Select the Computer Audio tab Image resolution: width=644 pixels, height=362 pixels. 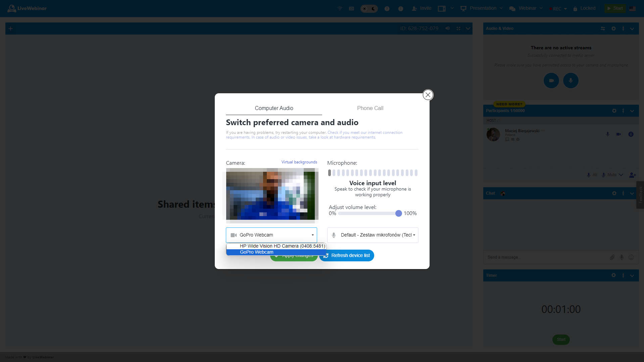click(274, 108)
